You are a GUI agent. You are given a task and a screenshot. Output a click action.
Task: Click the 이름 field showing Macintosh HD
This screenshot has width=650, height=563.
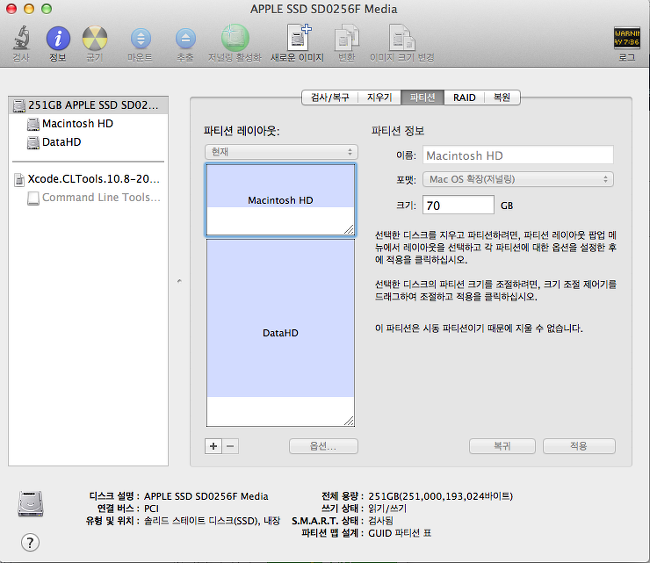click(x=518, y=155)
